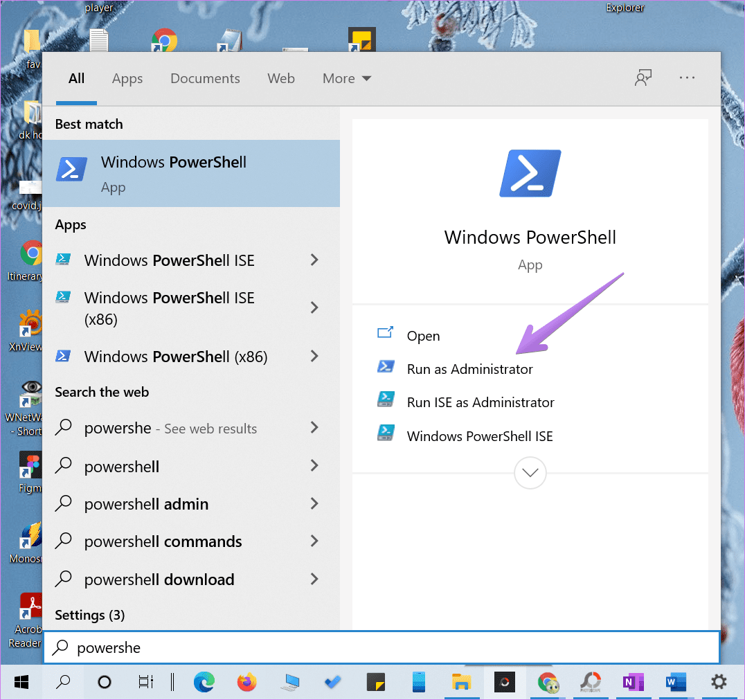Screen dimensions: 745x700
Task: Open Task View on taskbar
Action: click(145, 683)
